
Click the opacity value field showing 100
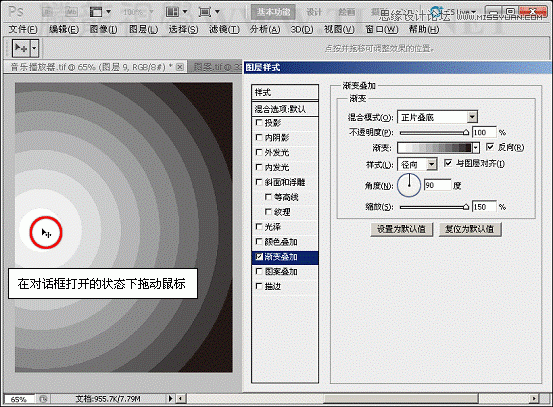click(x=484, y=132)
